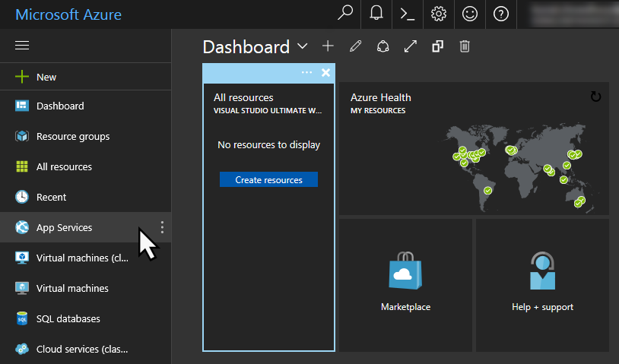Share the dashboard icon
The height and width of the screenshot is (364, 619).
coord(383,46)
